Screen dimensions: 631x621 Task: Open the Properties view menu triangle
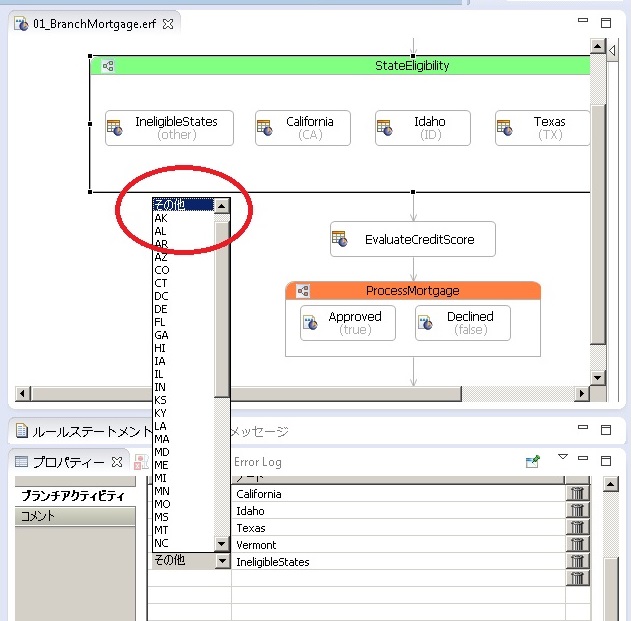563,457
